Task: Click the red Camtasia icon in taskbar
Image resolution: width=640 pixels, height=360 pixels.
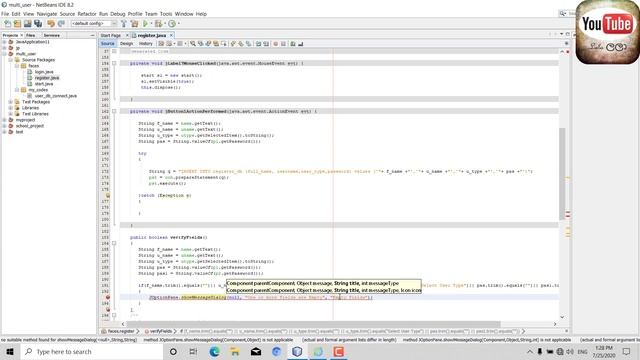Action: tap(338, 351)
